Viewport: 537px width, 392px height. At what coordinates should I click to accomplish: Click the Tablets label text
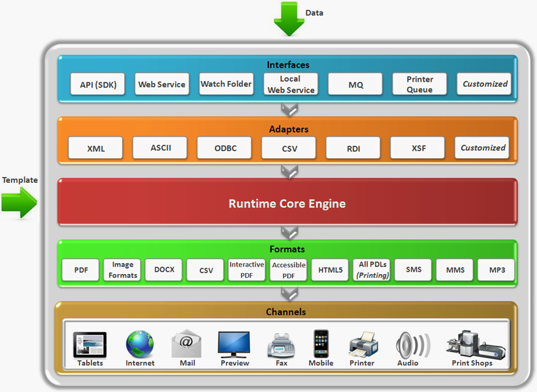coord(90,363)
